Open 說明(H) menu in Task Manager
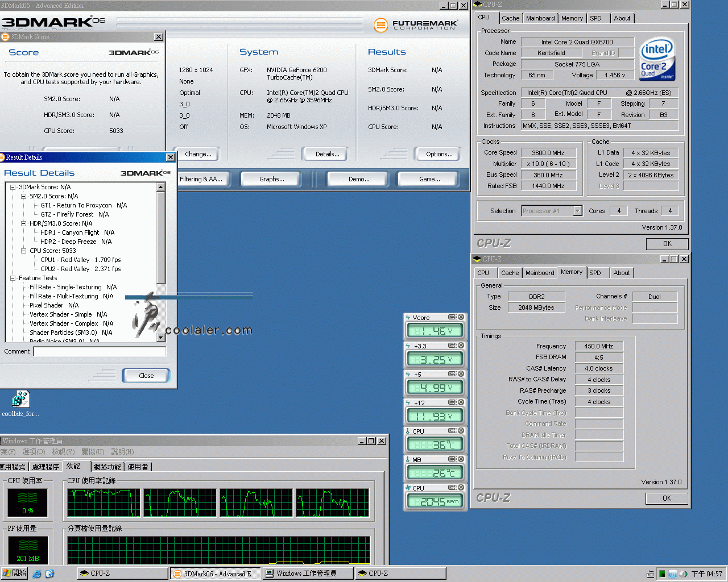 [122, 452]
